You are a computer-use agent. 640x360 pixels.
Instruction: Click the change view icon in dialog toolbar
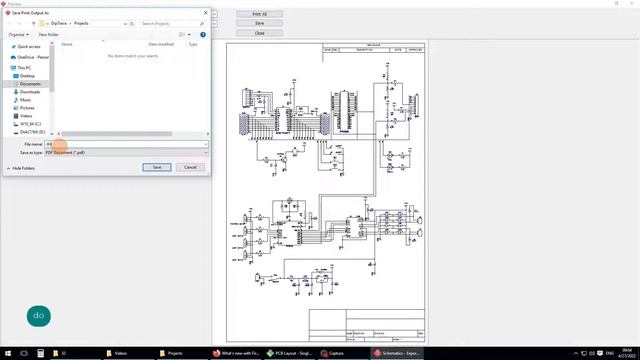click(x=182, y=35)
